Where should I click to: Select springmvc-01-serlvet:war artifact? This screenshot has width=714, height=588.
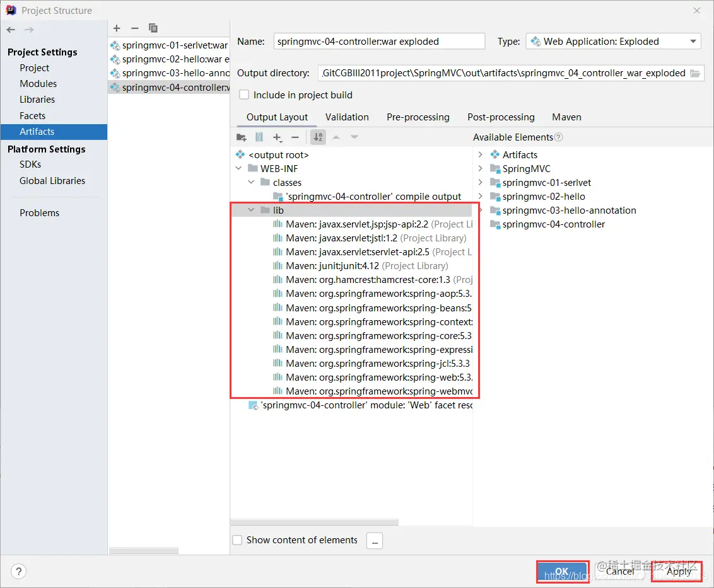[x=169, y=45]
